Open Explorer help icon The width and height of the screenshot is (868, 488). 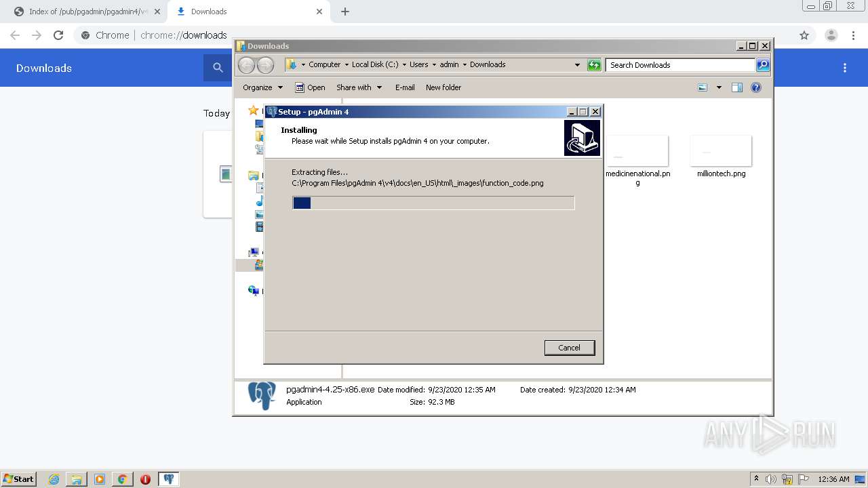(x=756, y=87)
